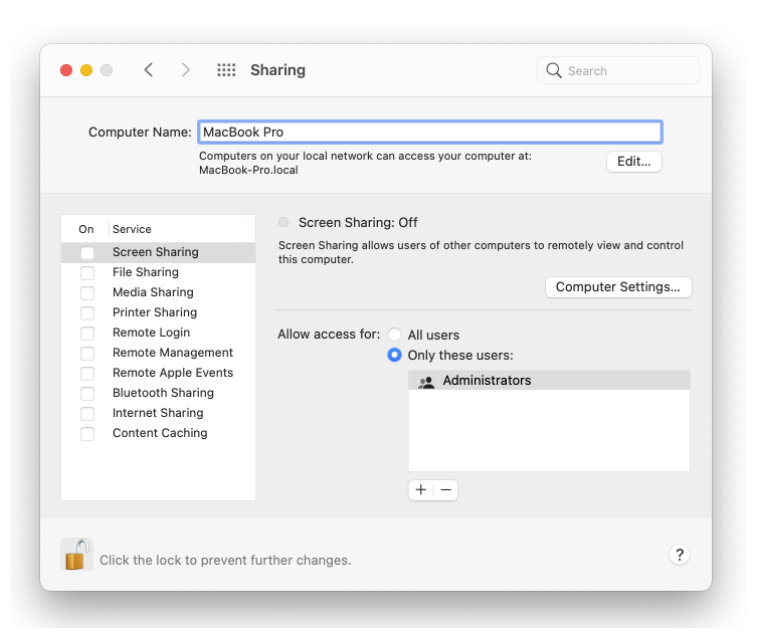Select Remote Login service row
Viewport: 770px width, 644px height.
(158, 333)
